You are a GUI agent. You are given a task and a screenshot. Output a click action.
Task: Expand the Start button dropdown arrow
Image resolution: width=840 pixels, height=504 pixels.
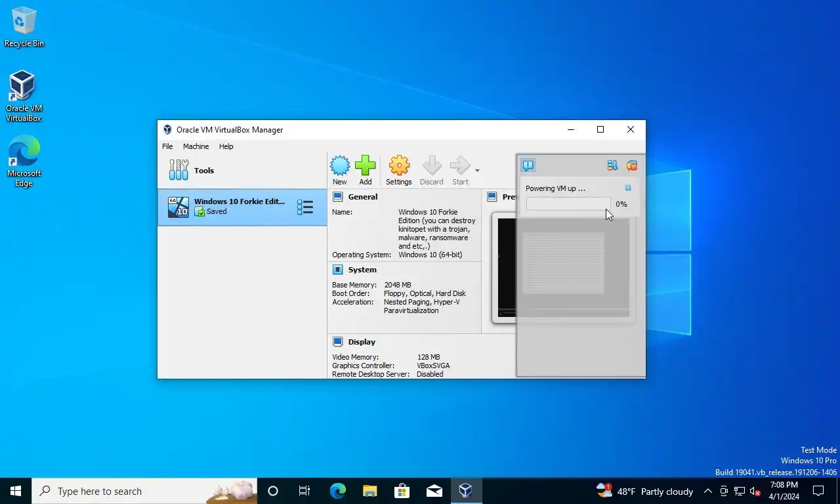tap(477, 171)
